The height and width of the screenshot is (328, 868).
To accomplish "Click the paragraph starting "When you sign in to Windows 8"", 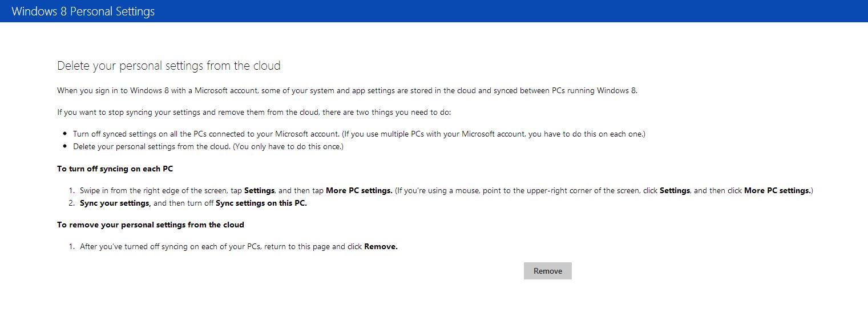I will [347, 90].
